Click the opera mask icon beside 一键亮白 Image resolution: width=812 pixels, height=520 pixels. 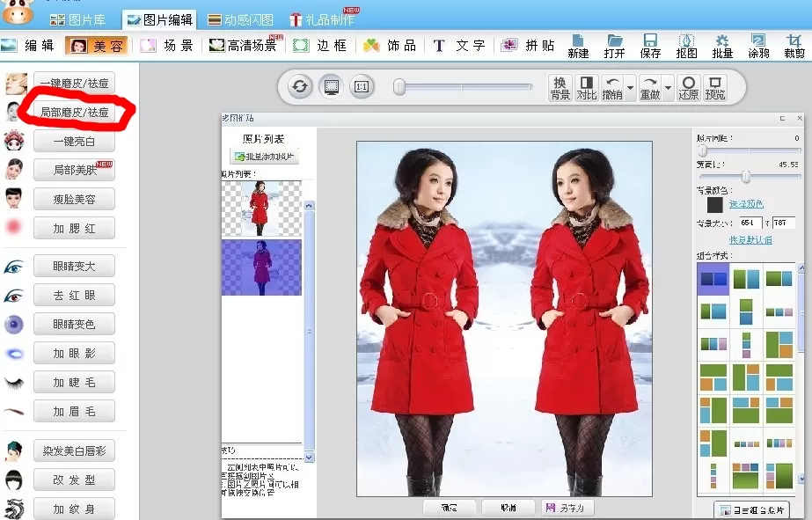coord(14,141)
